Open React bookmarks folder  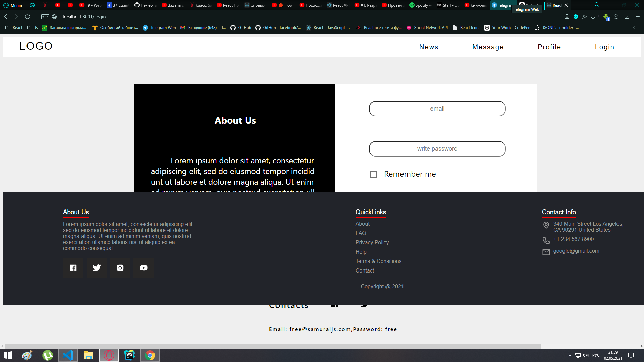pyautogui.click(x=14, y=28)
